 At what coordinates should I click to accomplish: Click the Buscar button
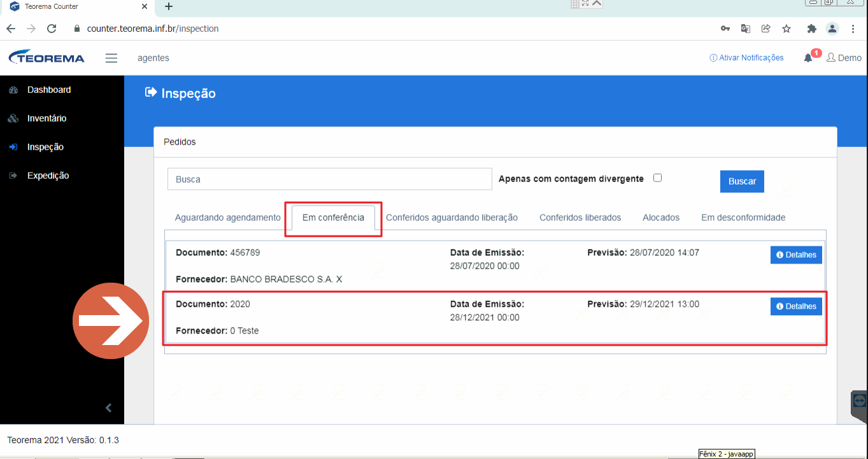click(x=742, y=181)
